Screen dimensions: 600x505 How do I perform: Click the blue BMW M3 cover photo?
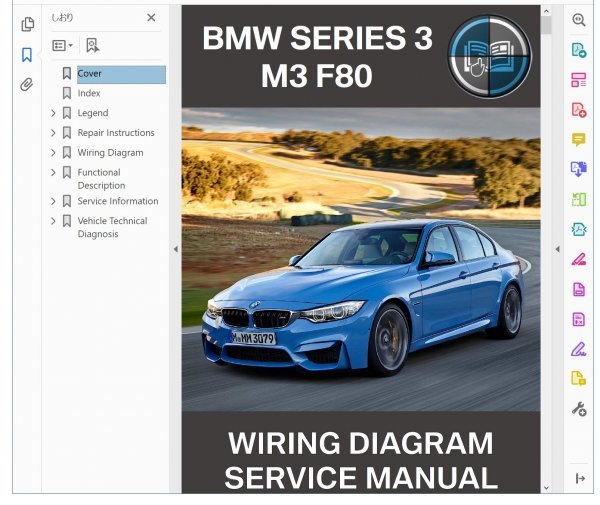tap(361, 260)
